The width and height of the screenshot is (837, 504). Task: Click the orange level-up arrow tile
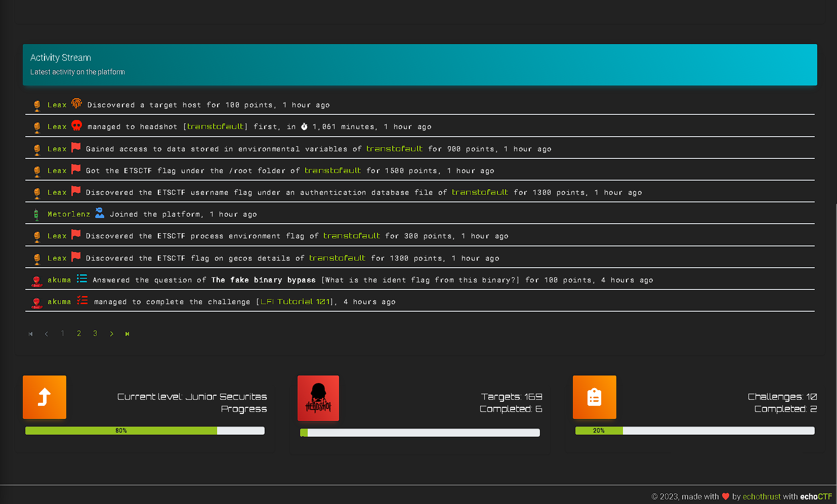pos(45,397)
